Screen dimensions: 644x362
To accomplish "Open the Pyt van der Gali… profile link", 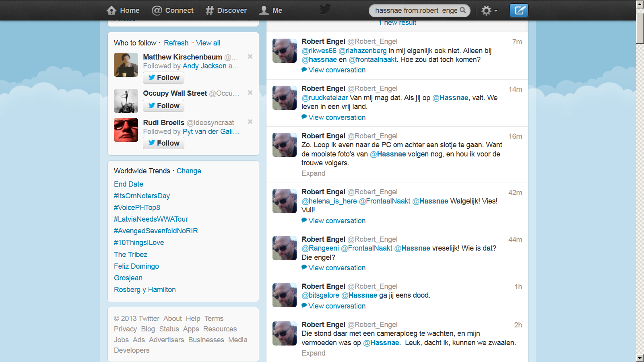I will pos(211,132).
